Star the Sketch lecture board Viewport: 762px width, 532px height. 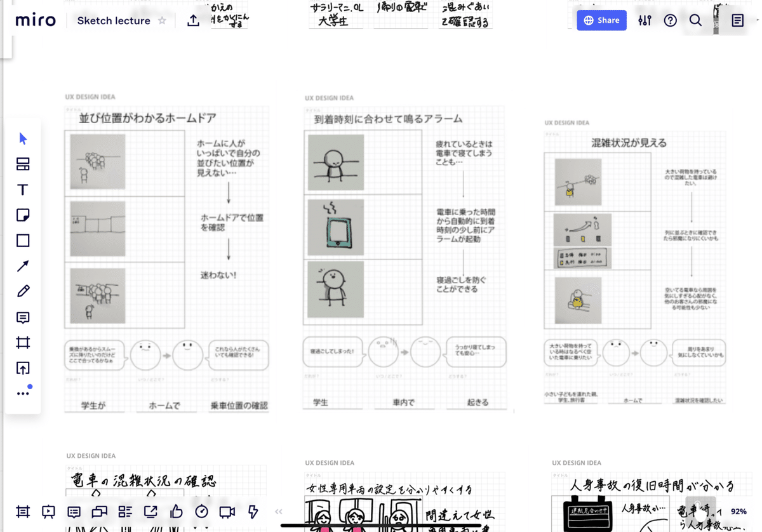(x=162, y=20)
